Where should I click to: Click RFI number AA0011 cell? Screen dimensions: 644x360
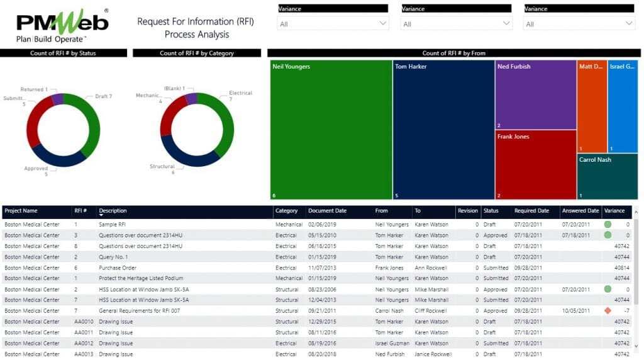click(x=84, y=332)
